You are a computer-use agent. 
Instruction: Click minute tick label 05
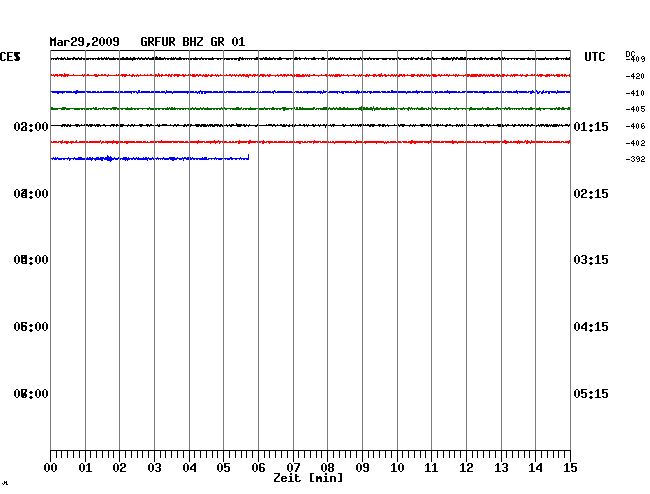click(223, 468)
